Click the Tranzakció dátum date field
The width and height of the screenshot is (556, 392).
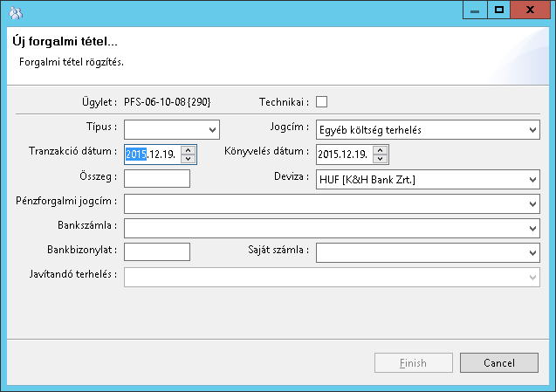(152, 155)
